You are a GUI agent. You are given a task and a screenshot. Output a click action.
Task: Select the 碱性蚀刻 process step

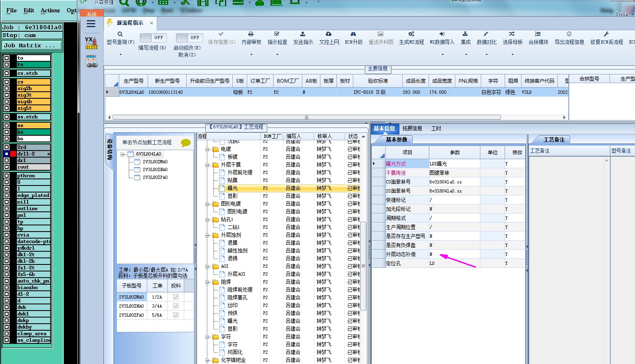tap(237, 251)
